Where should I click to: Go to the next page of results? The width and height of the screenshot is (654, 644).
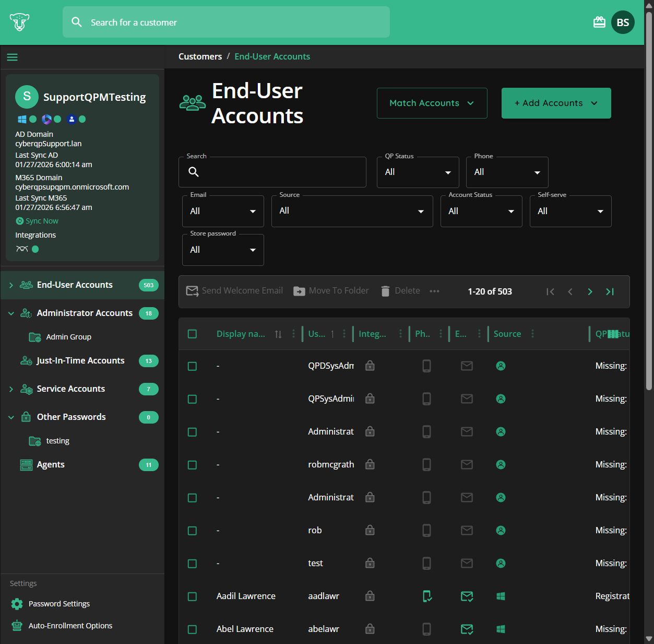tap(590, 291)
